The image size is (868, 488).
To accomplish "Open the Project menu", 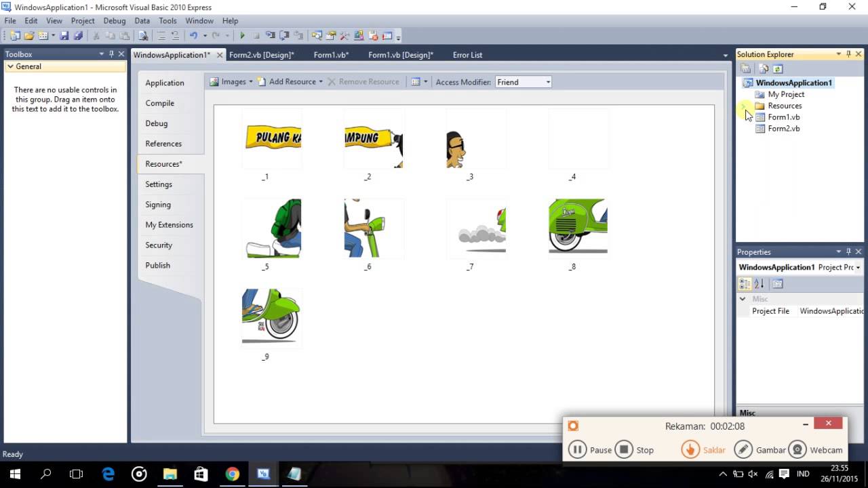I will click(83, 21).
